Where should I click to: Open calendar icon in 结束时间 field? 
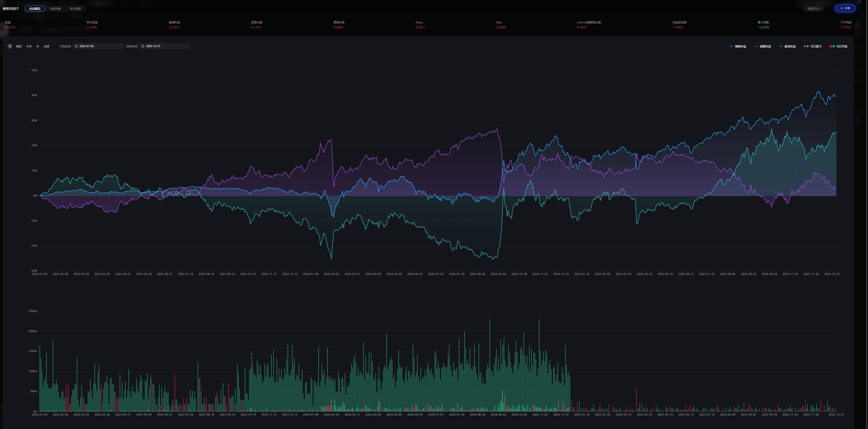(x=143, y=46)
